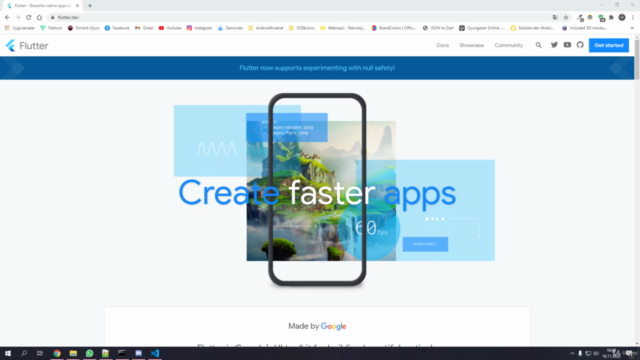Click the browser home icon

(39, 17)
